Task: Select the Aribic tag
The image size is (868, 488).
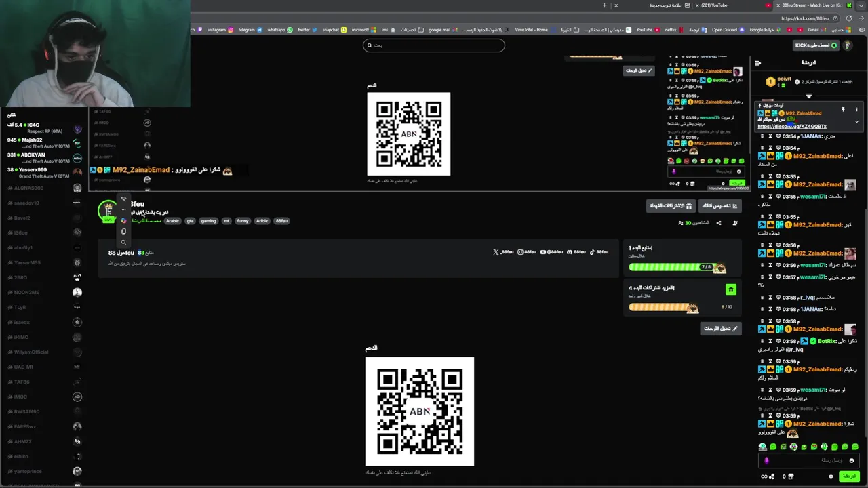Action: [x=262, y=221]
